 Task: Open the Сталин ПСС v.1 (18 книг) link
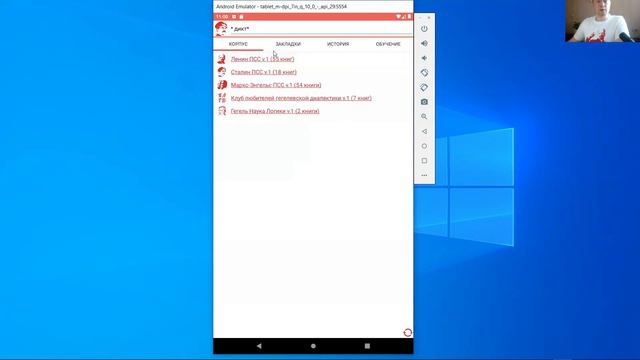264,72
